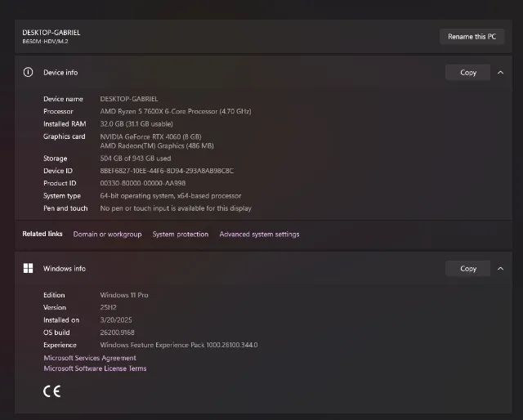Open System protection link
523x420 pixels.
(181, 235)
